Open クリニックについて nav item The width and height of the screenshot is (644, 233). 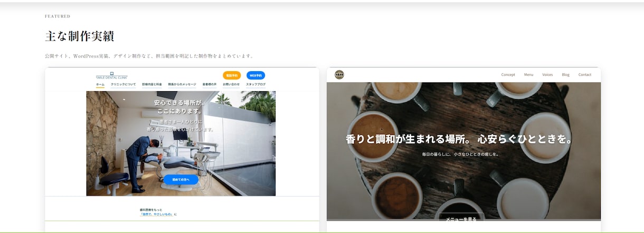tap(123, 84)
